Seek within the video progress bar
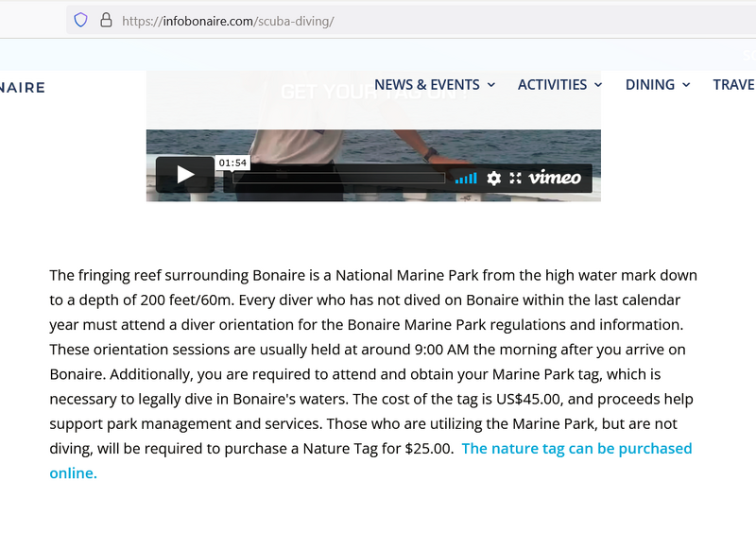Viewport: 756px width, 549px height. tap(338, 178)
